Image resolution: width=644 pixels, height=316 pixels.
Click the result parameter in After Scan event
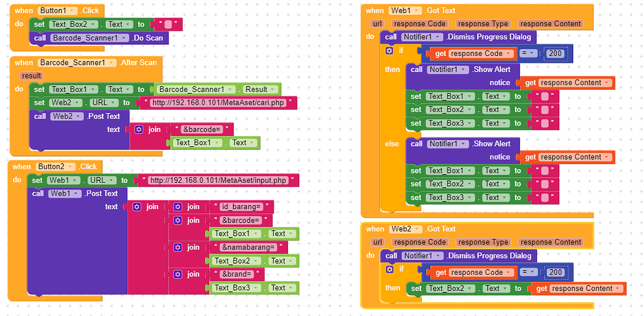(31, 76)
